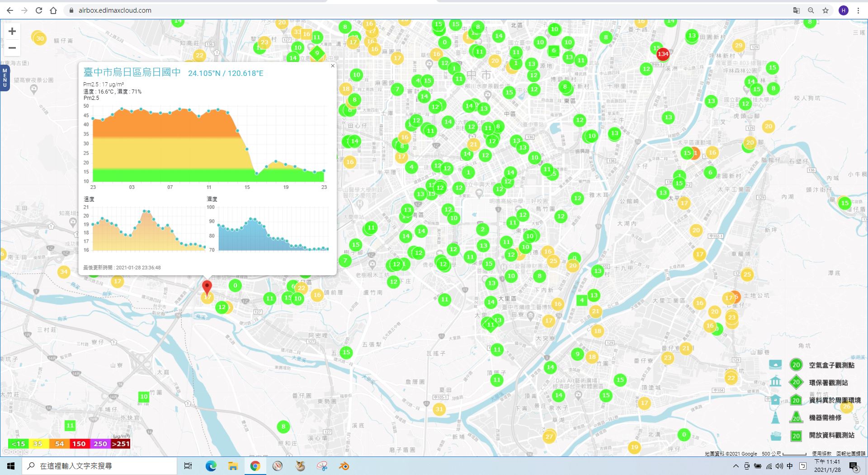Open File Explorer from the taskbar
The height and width of the screenshot is (475, 868).
tap(233, 466)
